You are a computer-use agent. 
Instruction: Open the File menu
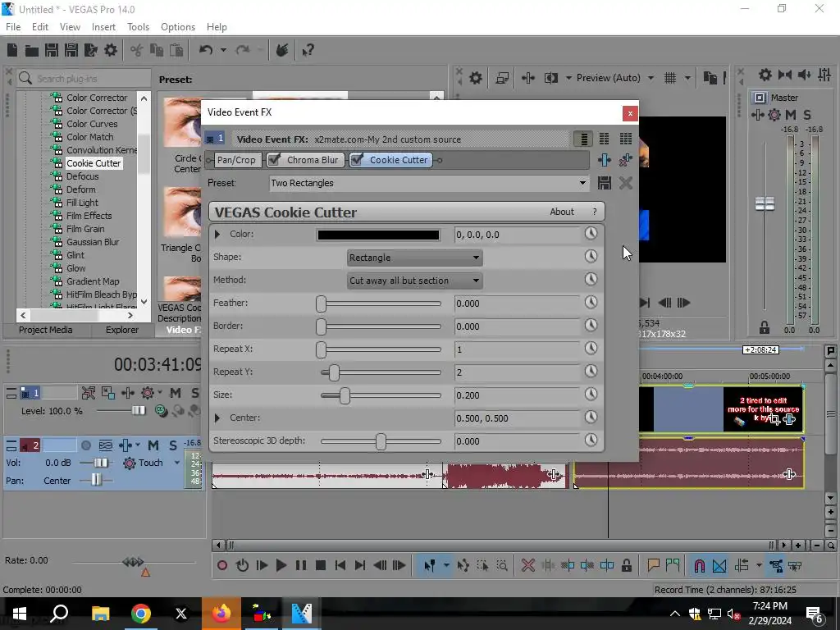[x=13, y=27]
